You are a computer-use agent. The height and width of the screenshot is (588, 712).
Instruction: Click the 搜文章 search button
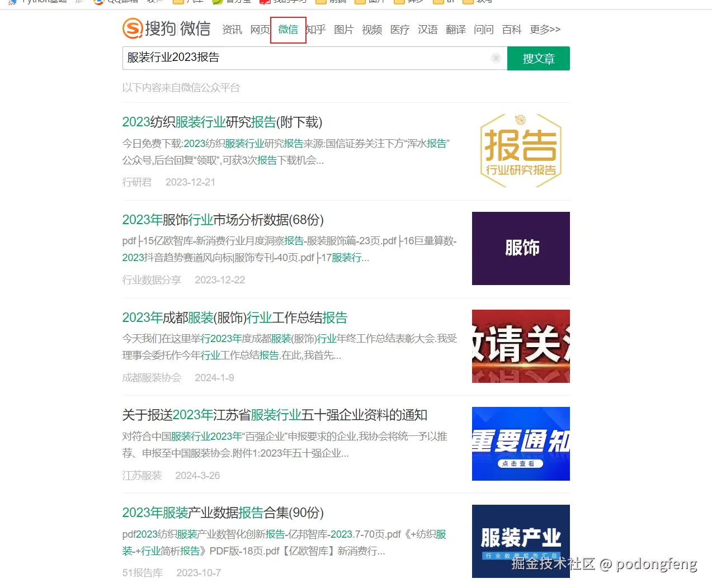point(538,59)
